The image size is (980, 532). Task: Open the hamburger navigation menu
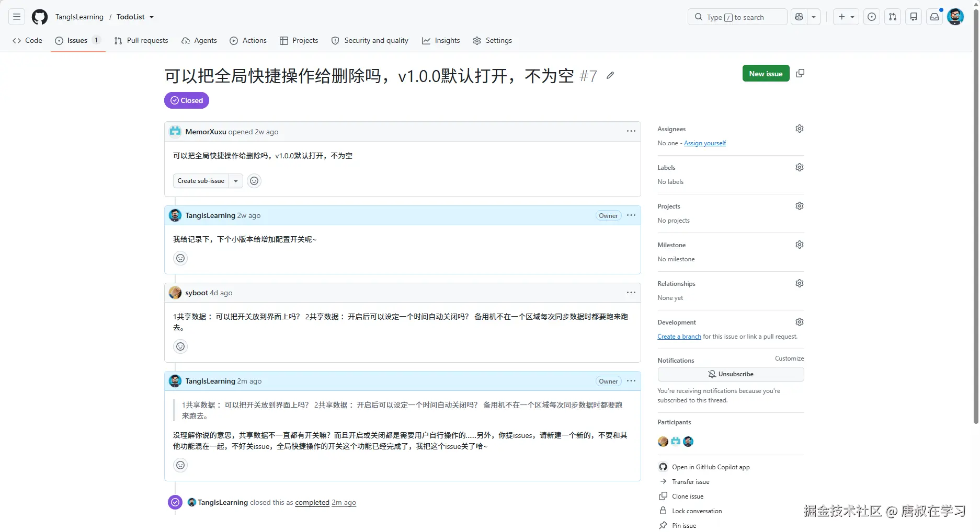[17, 17]
